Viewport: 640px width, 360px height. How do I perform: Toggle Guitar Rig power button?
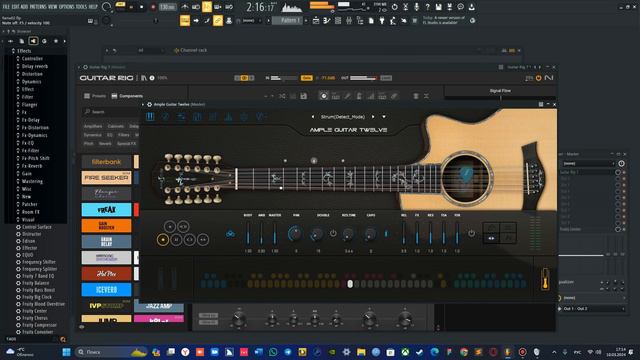538,78
